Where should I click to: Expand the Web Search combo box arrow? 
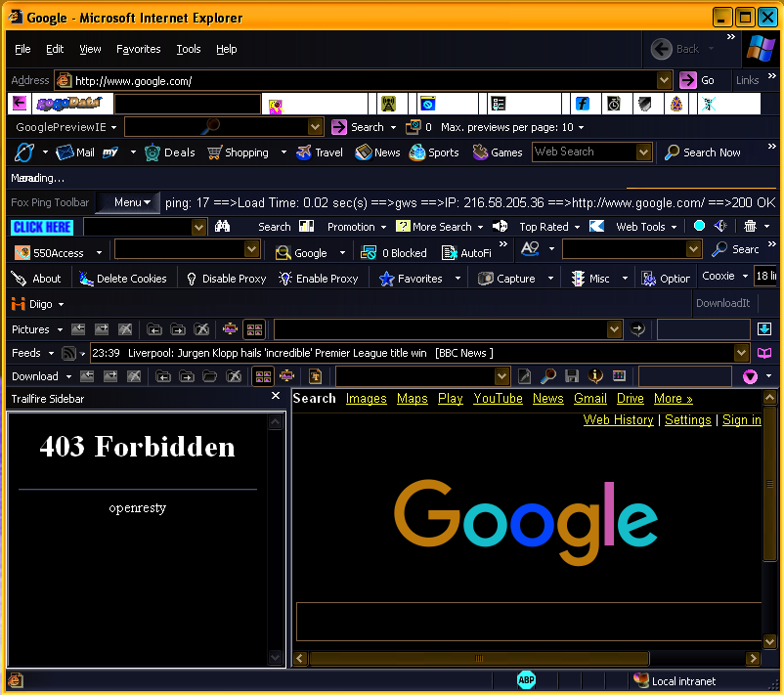(x=643, y=152)
